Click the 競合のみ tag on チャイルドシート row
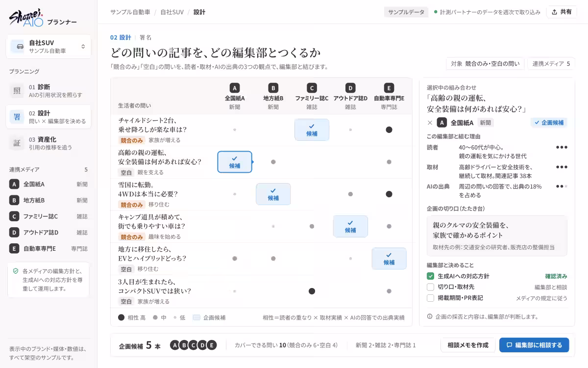Image resolution: width=588 pixels, height=368 pixels. tap(131, 140)
